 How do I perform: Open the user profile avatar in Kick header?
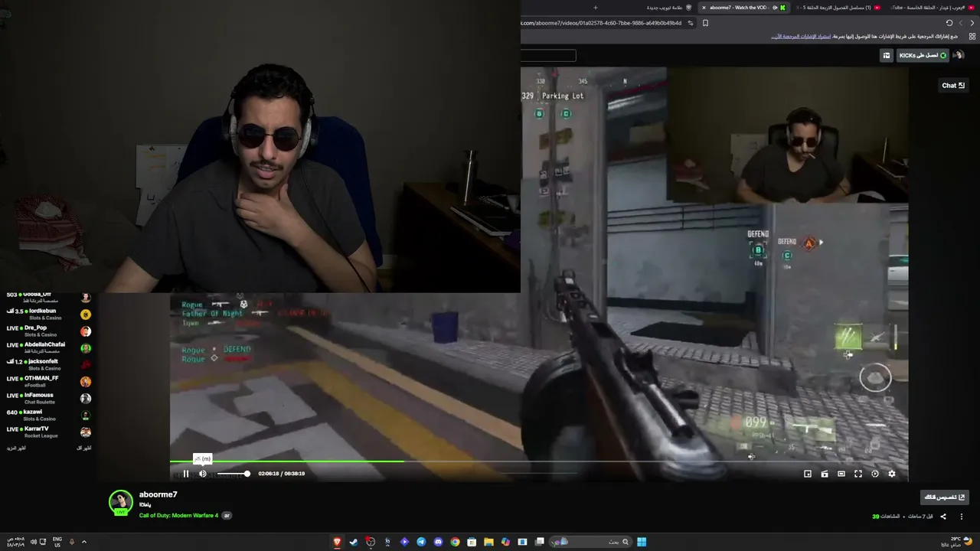tap(959, 55)
